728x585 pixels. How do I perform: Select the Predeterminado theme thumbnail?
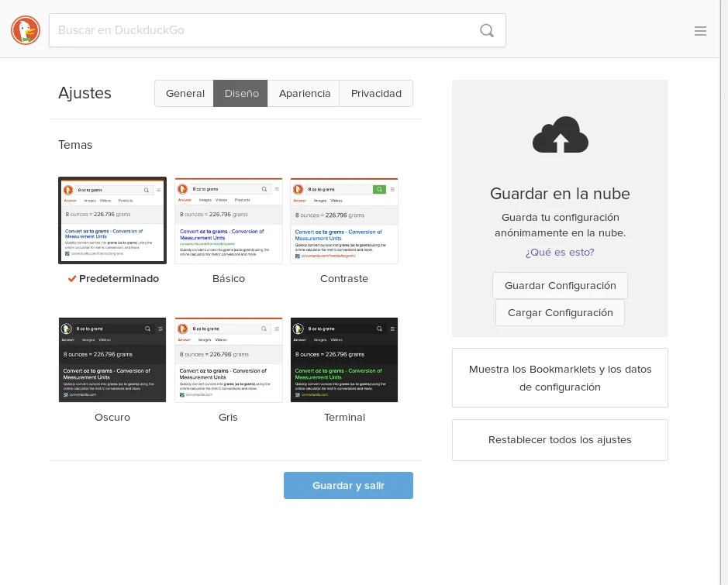tap(112, 221)
